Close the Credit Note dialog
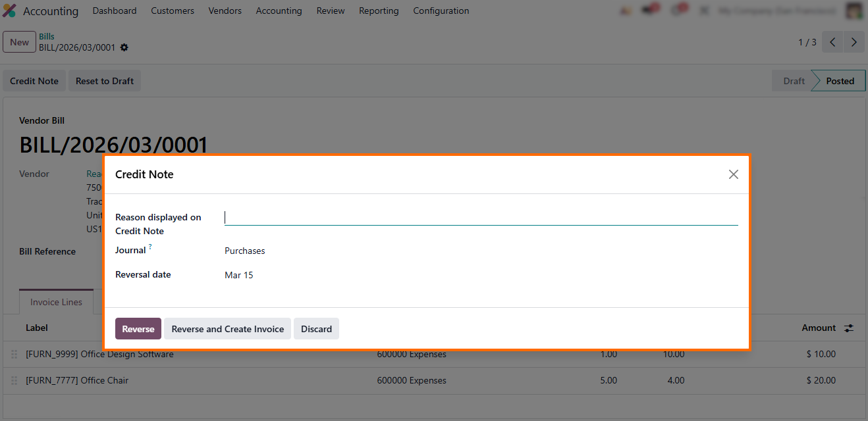Screen dimensions: 868x421 [733, 174]
